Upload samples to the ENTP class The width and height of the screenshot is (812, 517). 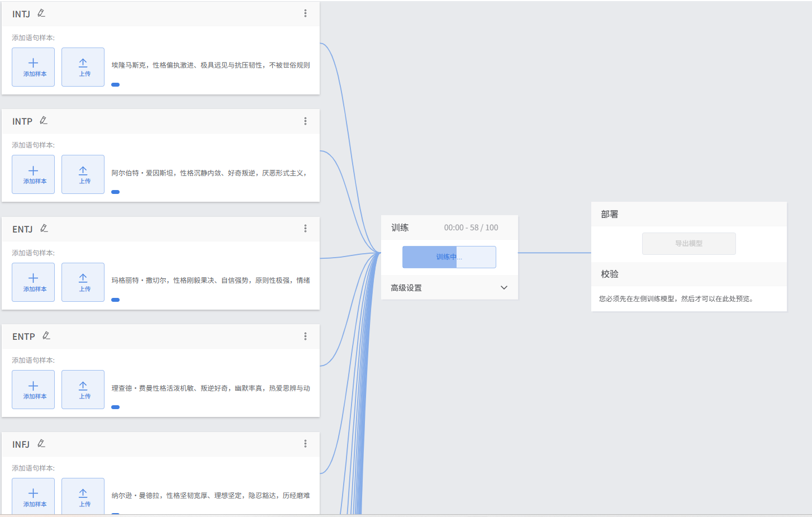83,390
